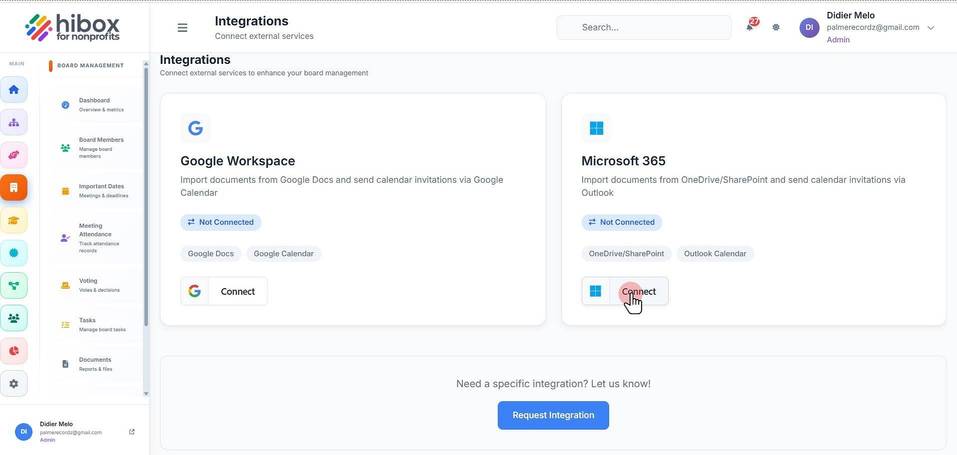Viewport: 957px width, 455px height.
Task: Click the scrollbar down arrow in submenu
Action: [x=146, y=395]
